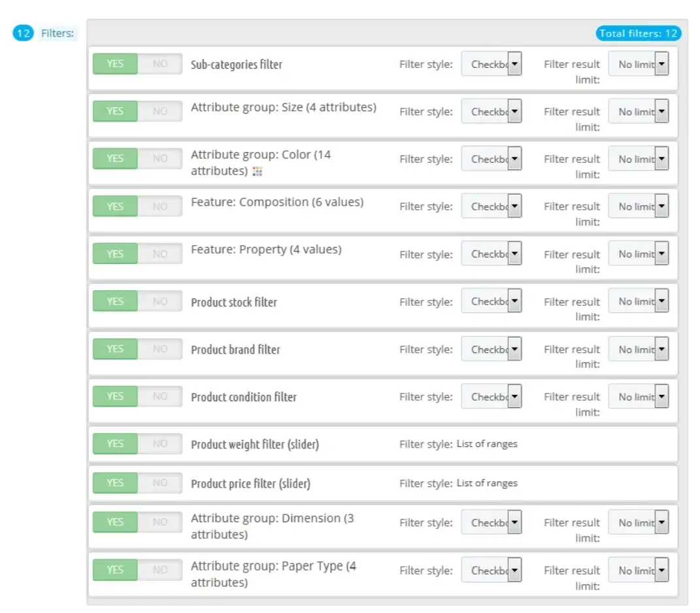Image resolution: width=700 pixels, height=613 pixels.
Task: Open result limit dropdown for Paper Type group
Action: coord(639,569)
